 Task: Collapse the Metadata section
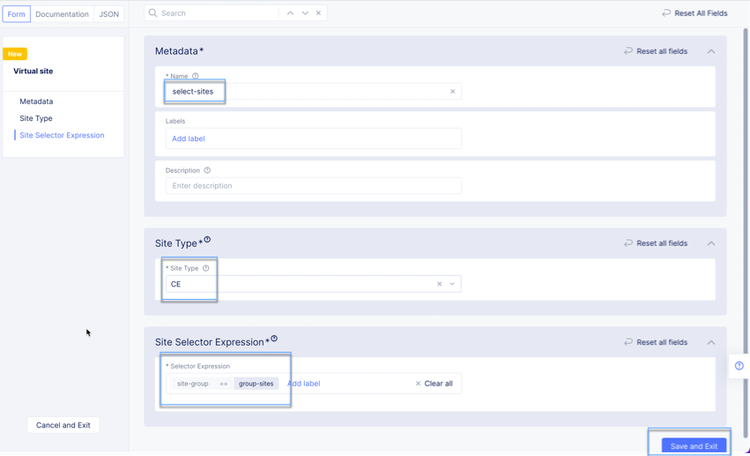pos(711,51)
